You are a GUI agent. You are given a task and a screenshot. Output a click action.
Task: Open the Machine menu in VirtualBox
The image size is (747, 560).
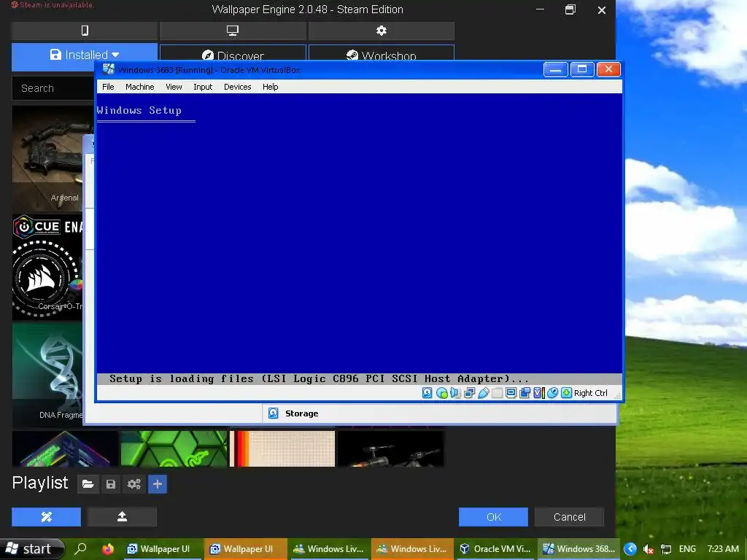point(139,87)
